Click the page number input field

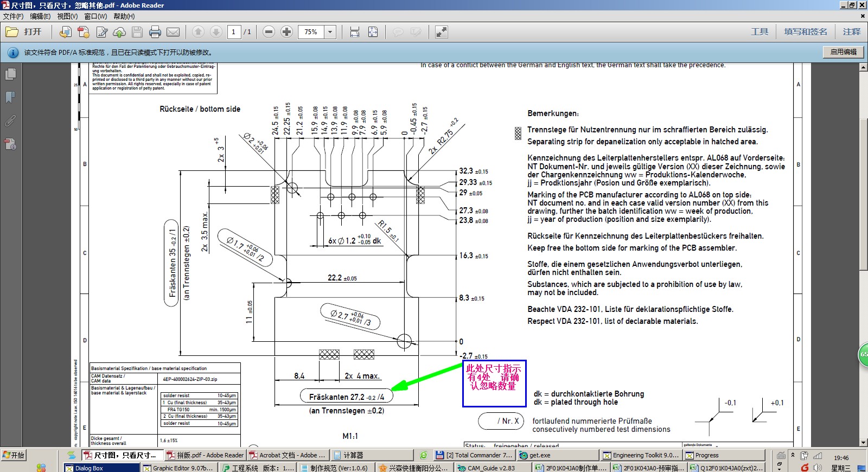click(234, 32)
